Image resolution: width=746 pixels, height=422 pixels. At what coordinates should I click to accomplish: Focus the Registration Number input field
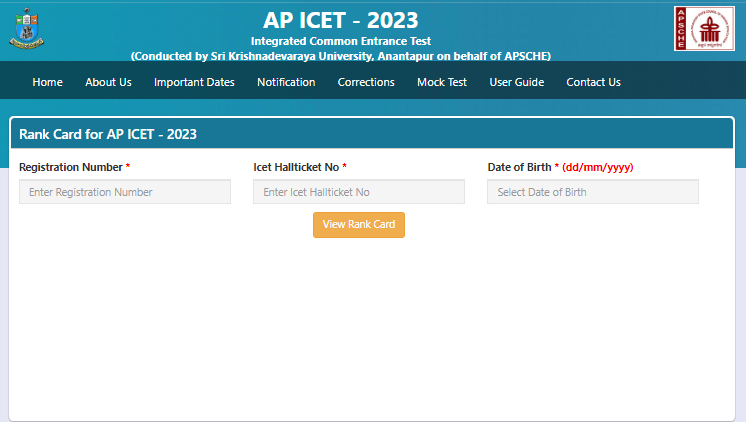[x=125, y=192]
